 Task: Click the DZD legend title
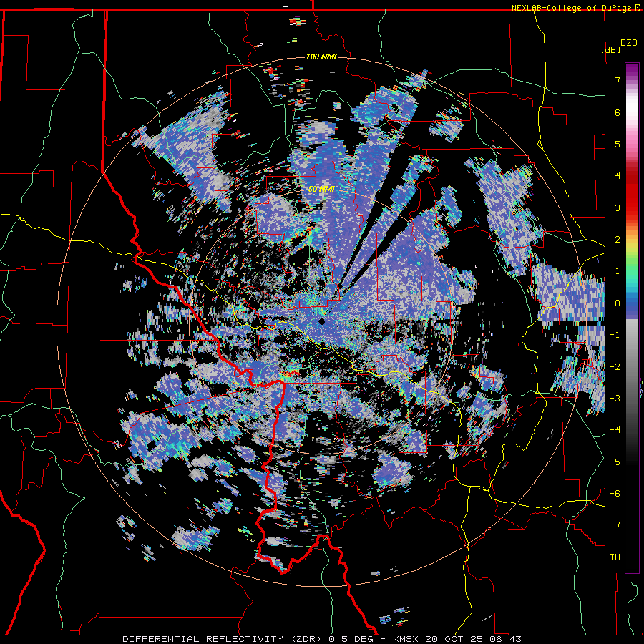coord(629,43)
